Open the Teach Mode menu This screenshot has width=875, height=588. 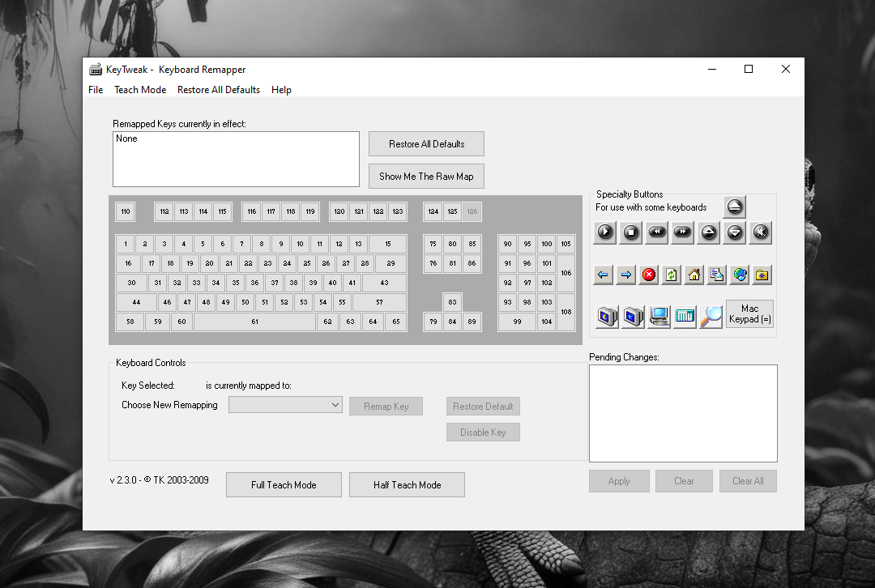pyautogui.click(x=140, y=90)
